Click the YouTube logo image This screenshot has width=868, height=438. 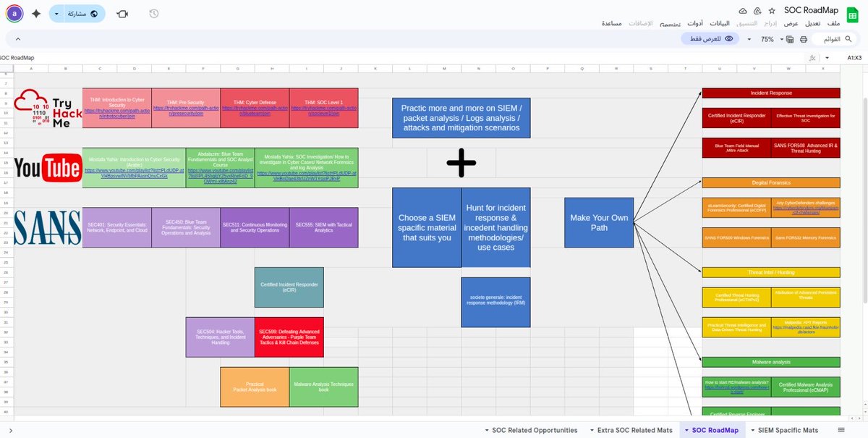click(x=48, y=168)
